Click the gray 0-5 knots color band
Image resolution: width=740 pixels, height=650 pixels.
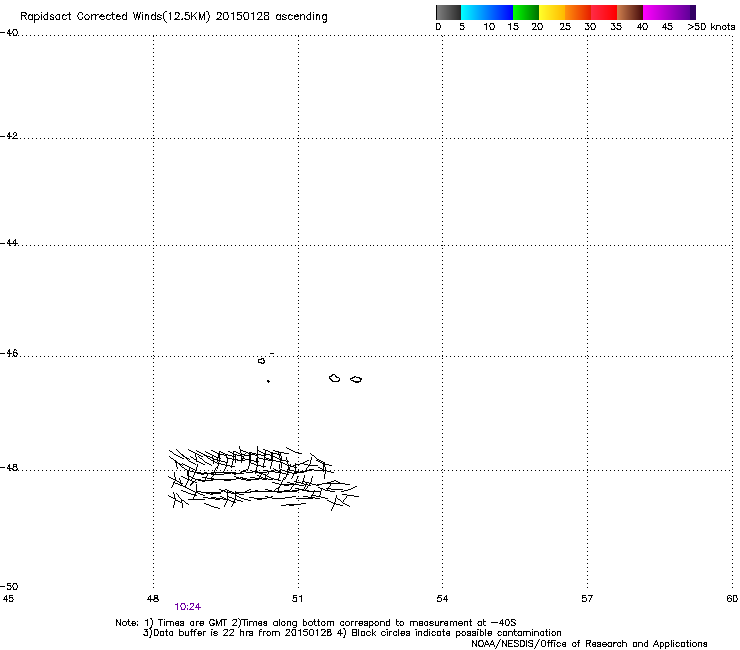coord(448,12)
